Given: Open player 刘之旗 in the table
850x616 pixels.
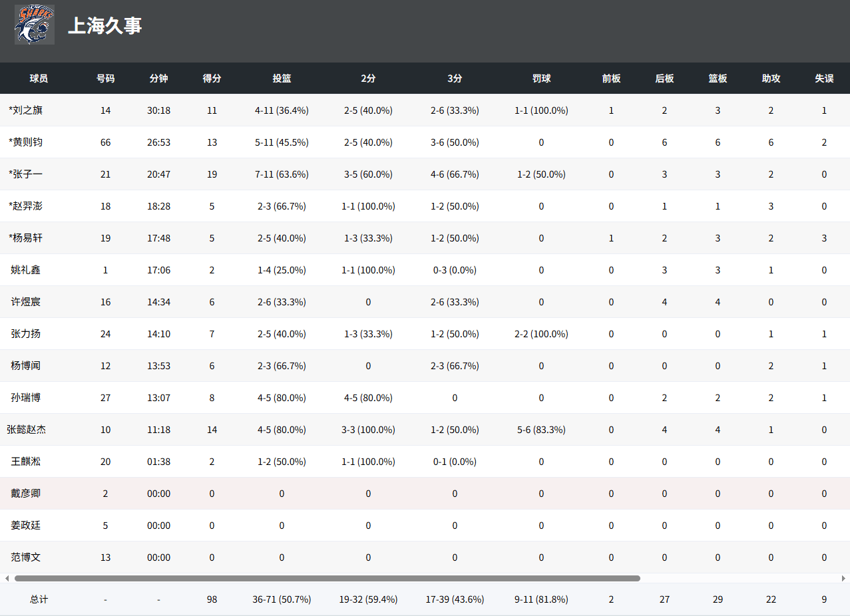Looking at the screenshot, I should point(25,110).
